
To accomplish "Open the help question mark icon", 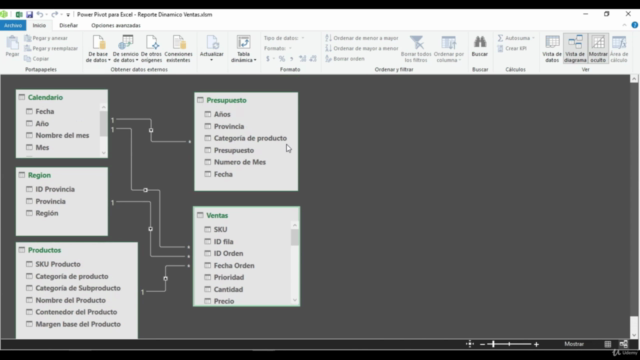I will [x=635, y=25].
